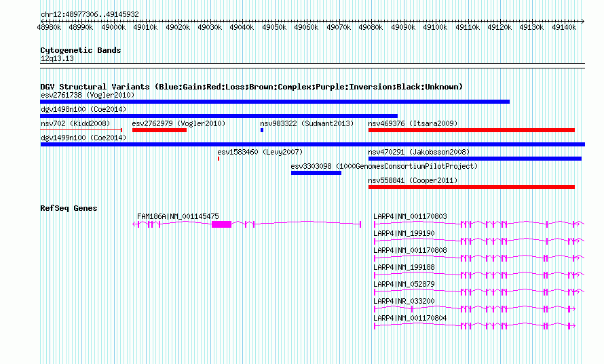
Task: Click the gene model under LARP4|NM_001170808
Action: point(479,258)
